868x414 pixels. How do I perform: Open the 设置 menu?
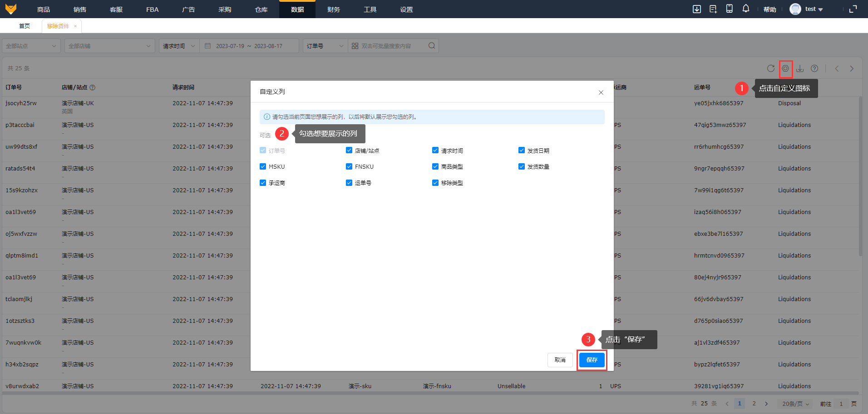pos(406,9)
